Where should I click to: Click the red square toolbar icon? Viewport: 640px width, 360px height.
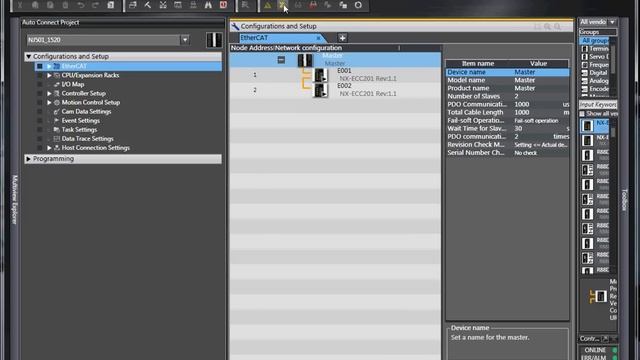click(223, 5)
